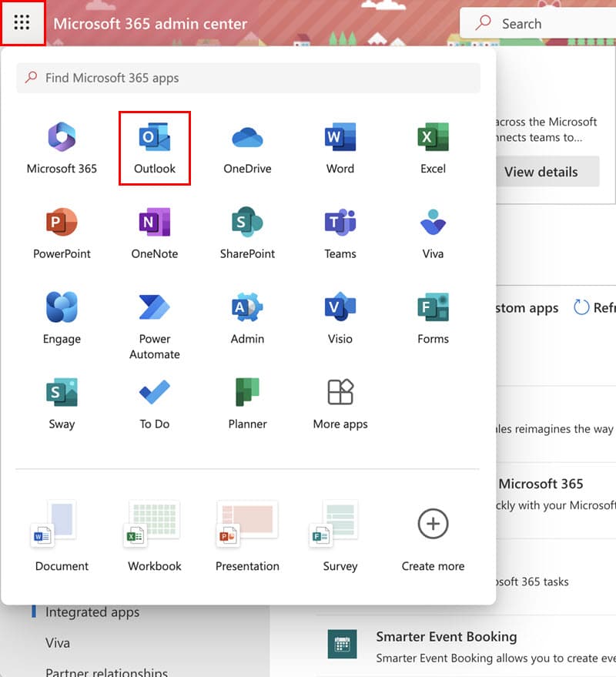This screenshot has width=616, height=677.
Task: Open the app launcher waffle icon
Action: 22,22
